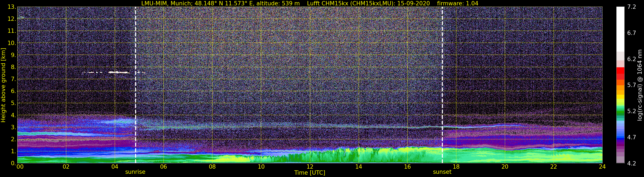Viewport: 644px width, 177px height.
Task: Click the colorbar value '5.2'
Action: pyautogui.click(x=632, y=111)
